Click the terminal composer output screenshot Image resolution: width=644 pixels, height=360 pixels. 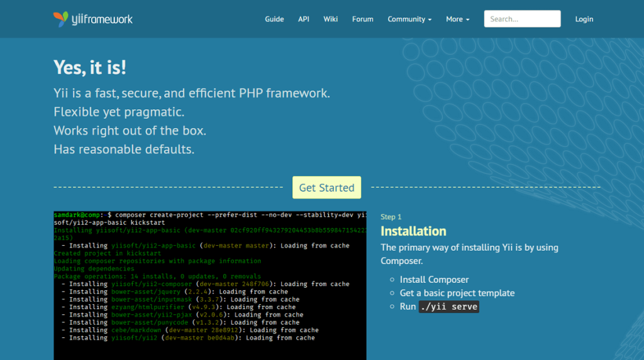(210, 284)
